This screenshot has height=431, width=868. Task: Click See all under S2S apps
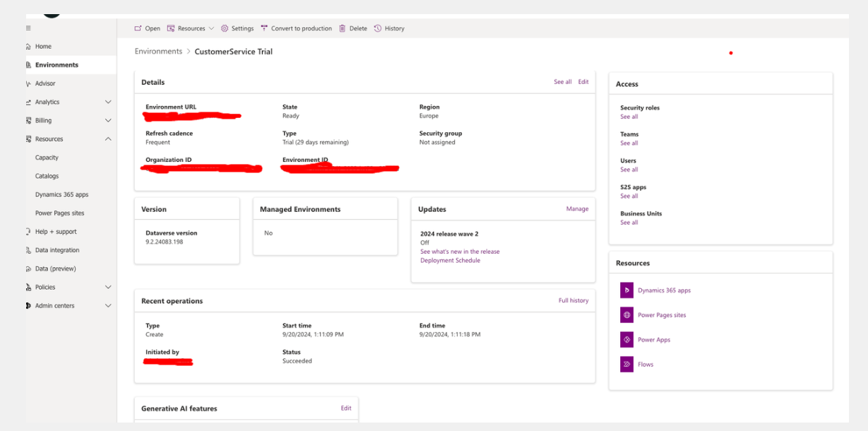[629, 196]
